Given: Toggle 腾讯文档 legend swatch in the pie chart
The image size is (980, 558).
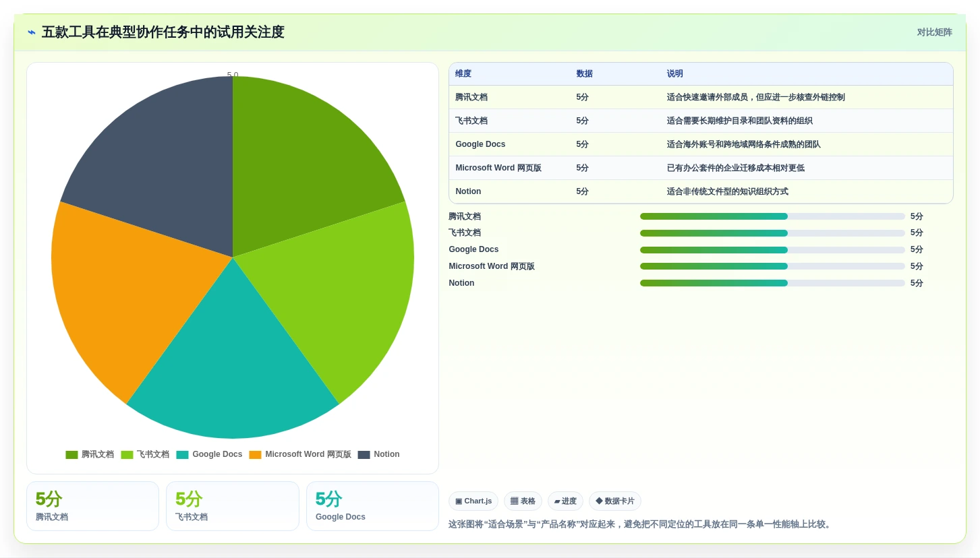Looking at the screenshot, I should (x=71, y=455).
